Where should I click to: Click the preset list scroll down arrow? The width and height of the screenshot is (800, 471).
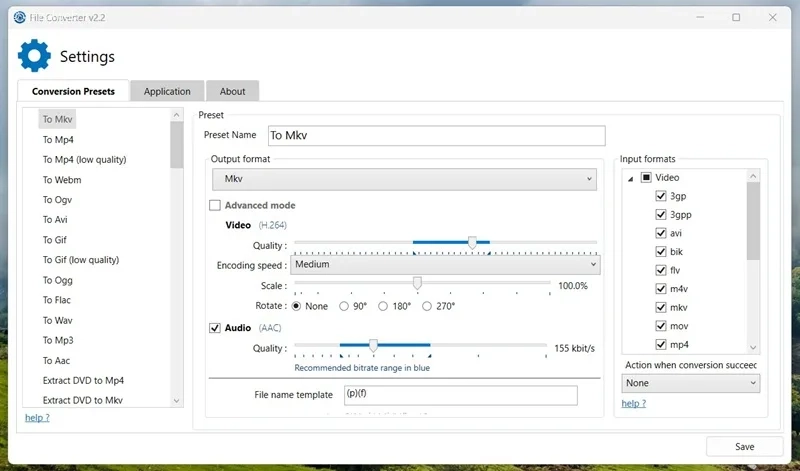pos(177,401)
